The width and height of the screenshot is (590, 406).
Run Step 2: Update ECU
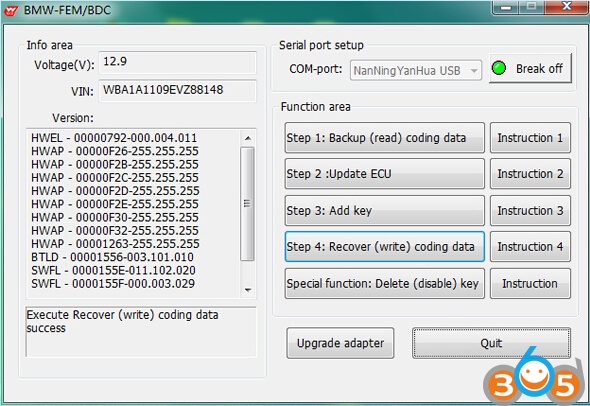[x=385, y=174]
